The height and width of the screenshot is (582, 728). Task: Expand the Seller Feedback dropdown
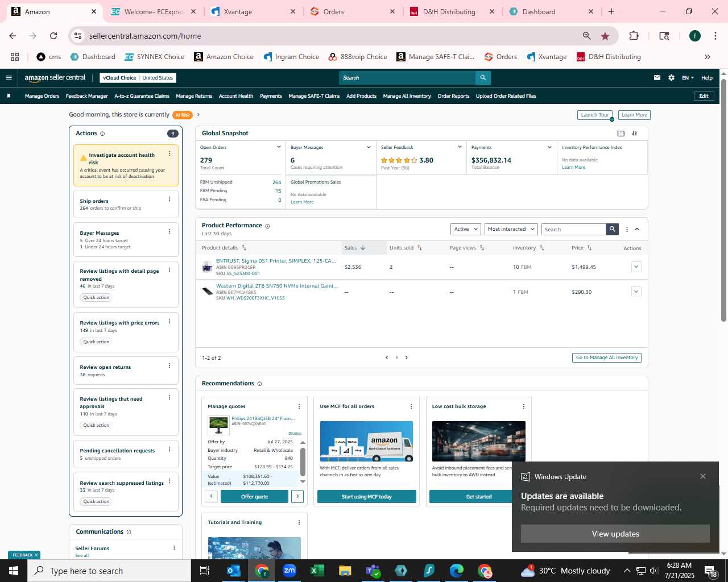pyautogui.click(x=460, y=147)
